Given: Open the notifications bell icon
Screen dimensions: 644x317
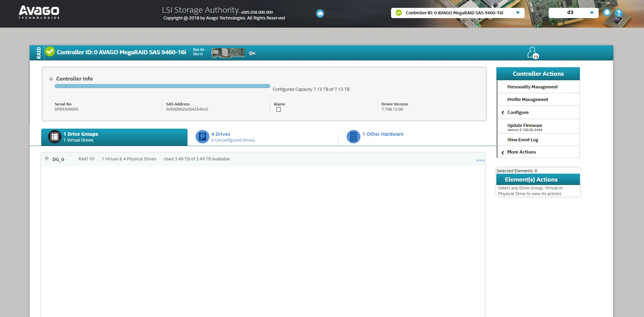Looking at the screenshot, I should coord(606,13).
